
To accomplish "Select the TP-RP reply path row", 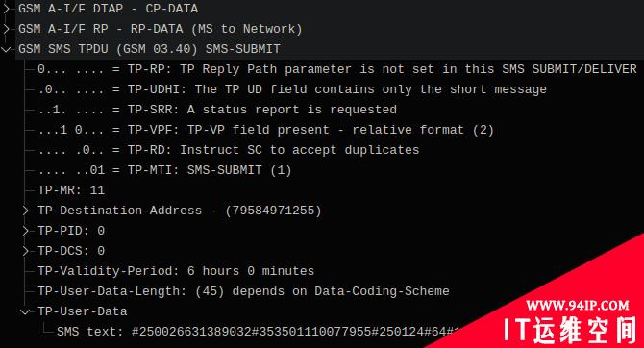I will [336, 69].
